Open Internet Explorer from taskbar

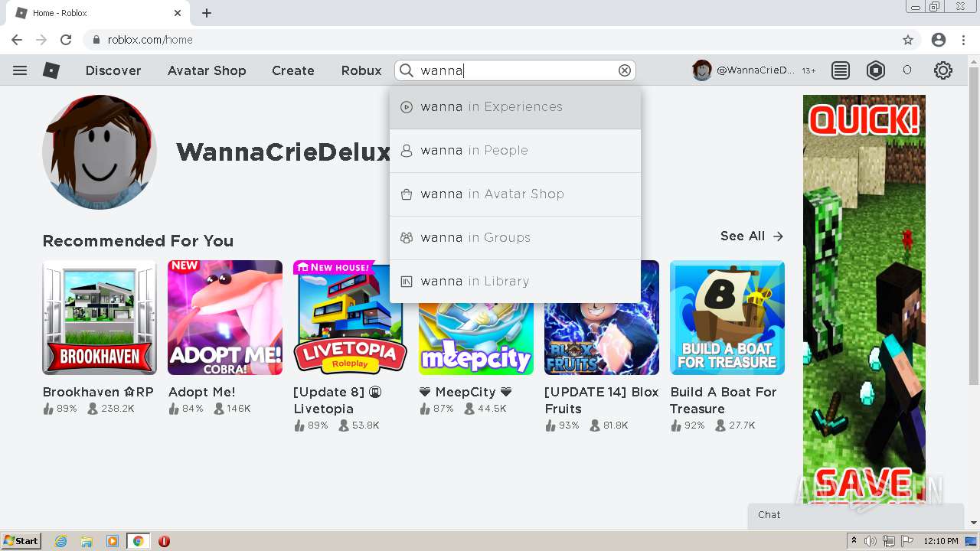(60, 541)
